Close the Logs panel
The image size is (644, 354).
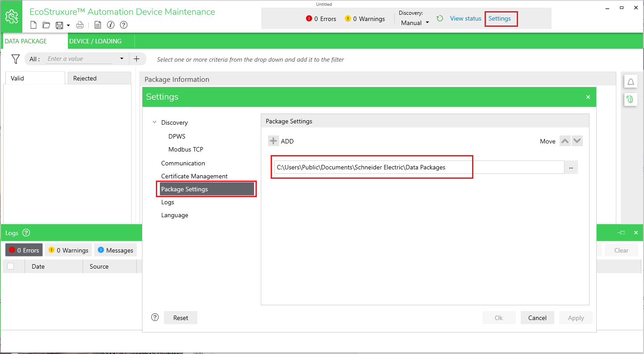636,233
